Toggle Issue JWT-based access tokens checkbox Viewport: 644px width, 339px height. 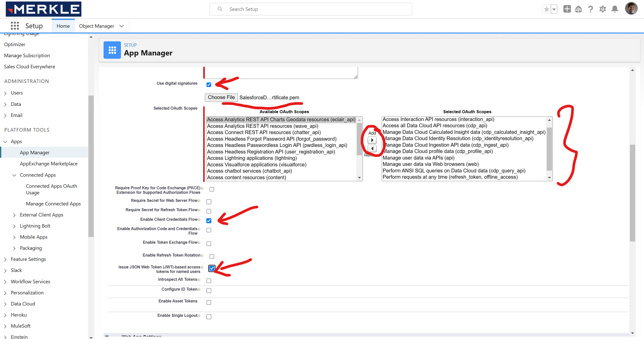pos(212,268)
